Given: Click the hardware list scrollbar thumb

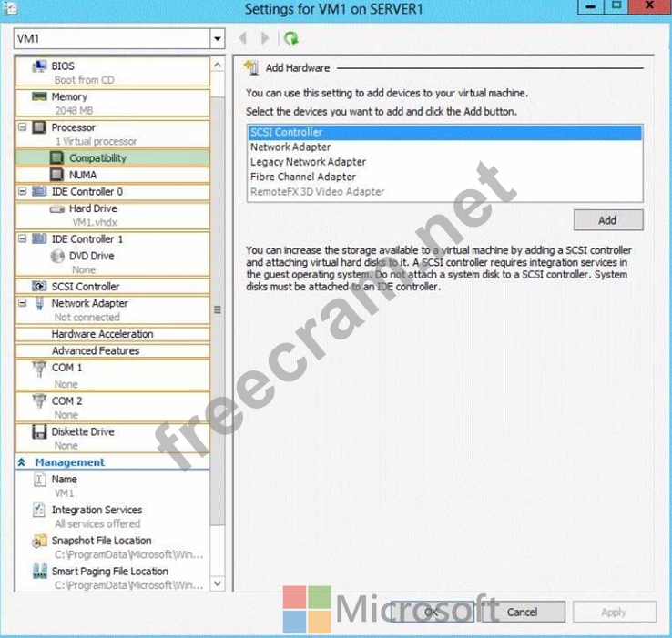Looking at the screenshot, I should click(218, 310).
